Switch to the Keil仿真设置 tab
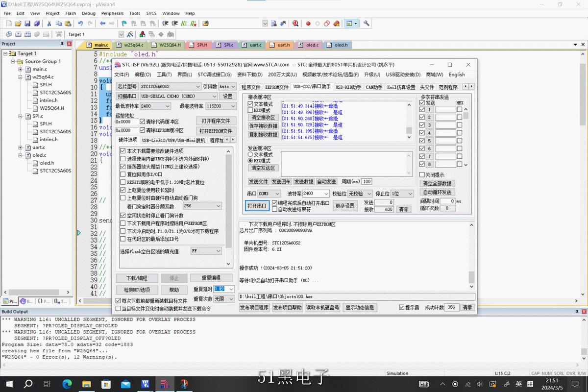The image size is (588, 392). coord(401,87)
